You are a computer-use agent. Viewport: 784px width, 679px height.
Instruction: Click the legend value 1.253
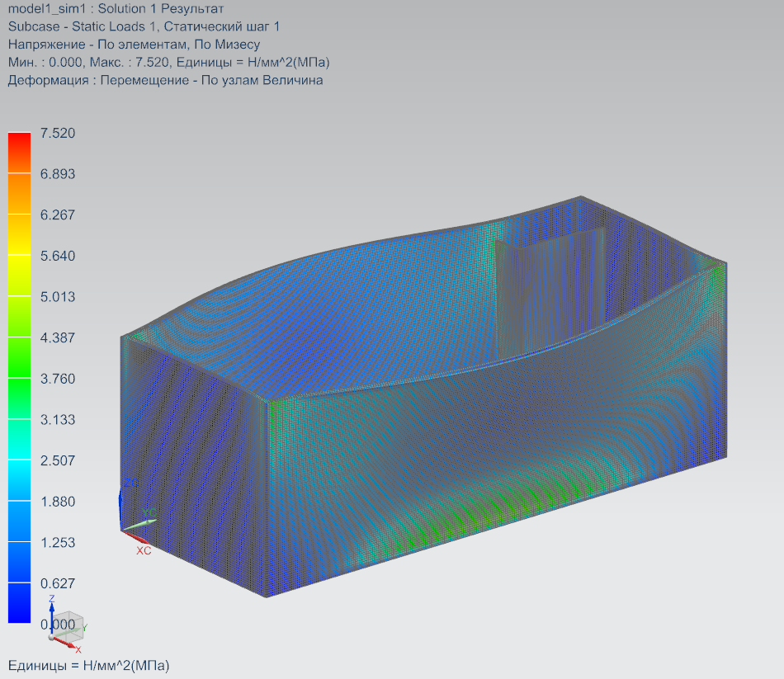coord(58,542)
